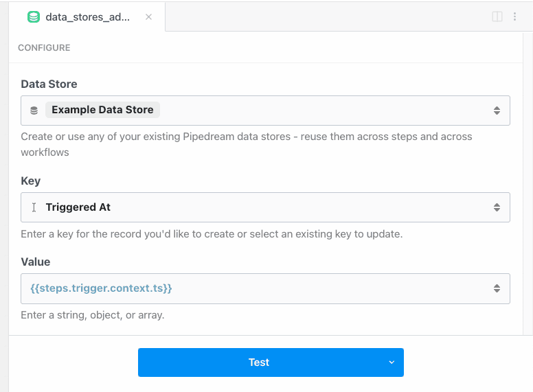Image resolution: width=533 pixels, height=392 pixels.
Task: Select the data_stores_ad... tab
Action: pyautogui.click(x=87, y=17)
